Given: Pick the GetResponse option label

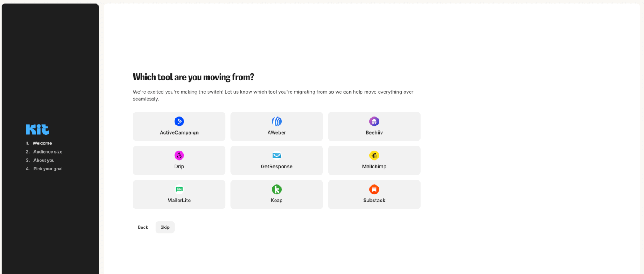Looking at the screenshot, I should [x=277, y=167].
